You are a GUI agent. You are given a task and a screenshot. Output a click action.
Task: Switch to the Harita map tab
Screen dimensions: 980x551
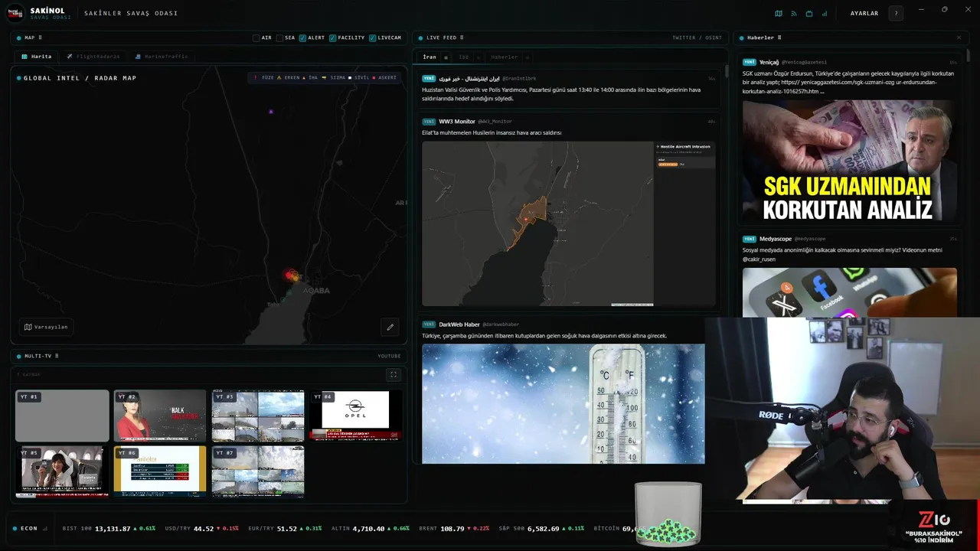pos(37,57)
